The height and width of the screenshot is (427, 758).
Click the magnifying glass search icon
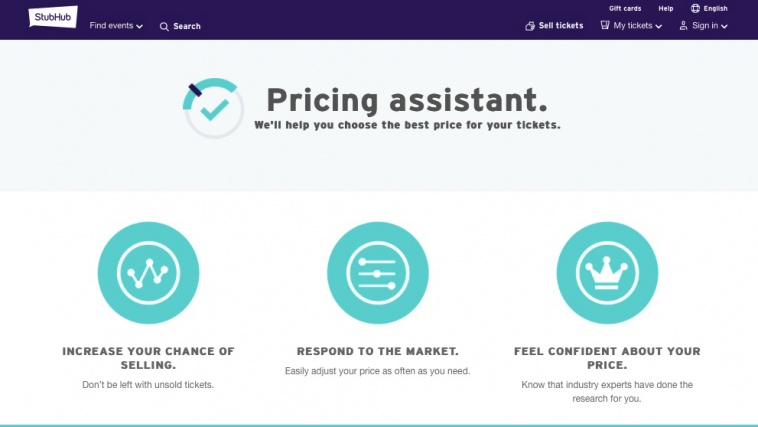coord(164,27)
